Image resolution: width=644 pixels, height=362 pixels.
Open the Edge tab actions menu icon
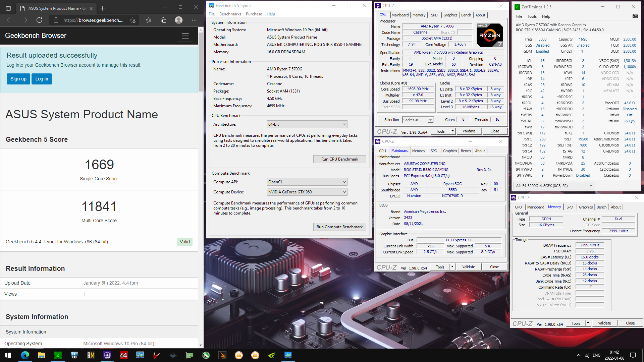[8, 8]
